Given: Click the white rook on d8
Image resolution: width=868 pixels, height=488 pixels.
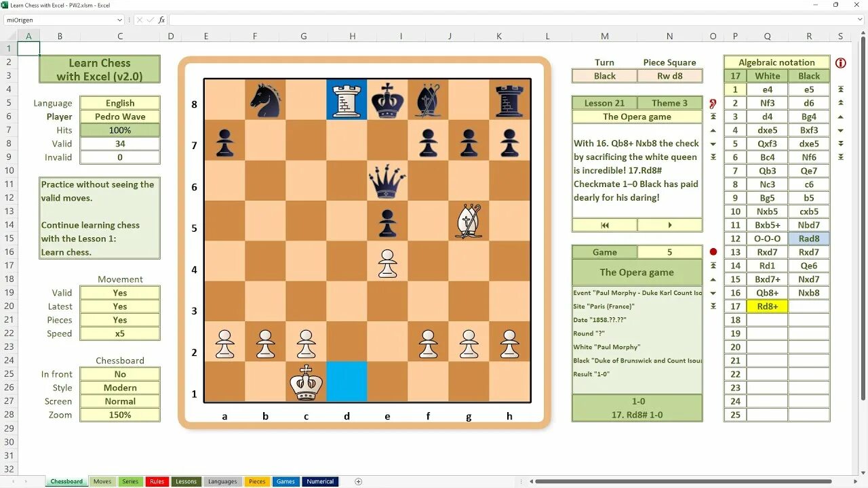Looking at the screenshot, I should pos(347,100).
